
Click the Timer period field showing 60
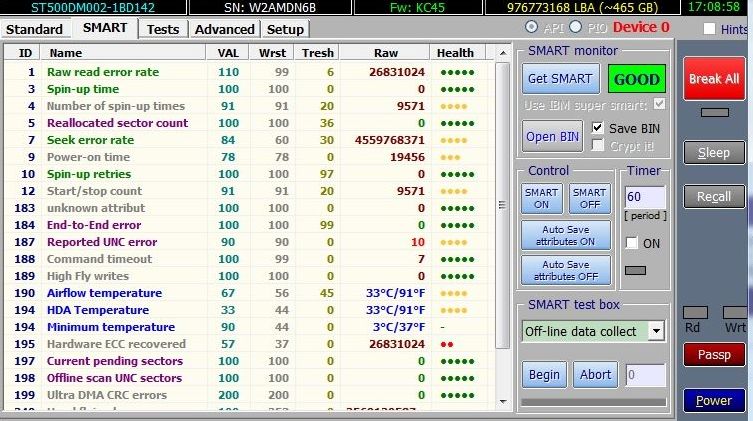[645, 197]
